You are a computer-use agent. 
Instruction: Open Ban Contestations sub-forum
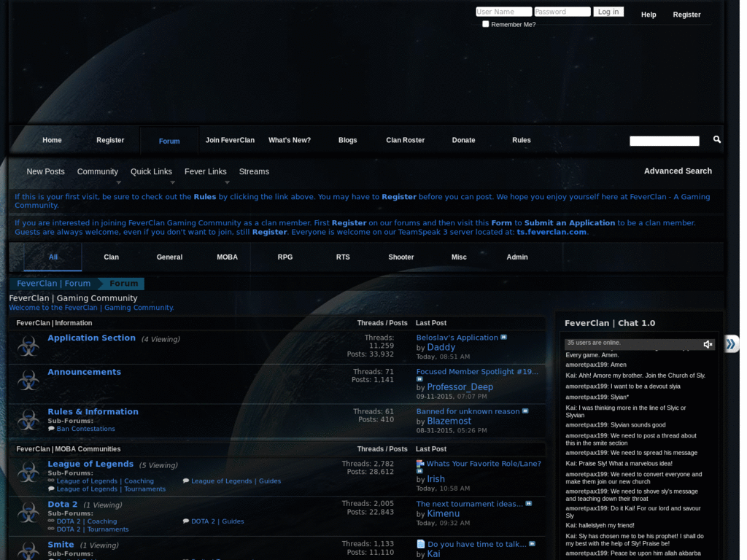(86, 429)
